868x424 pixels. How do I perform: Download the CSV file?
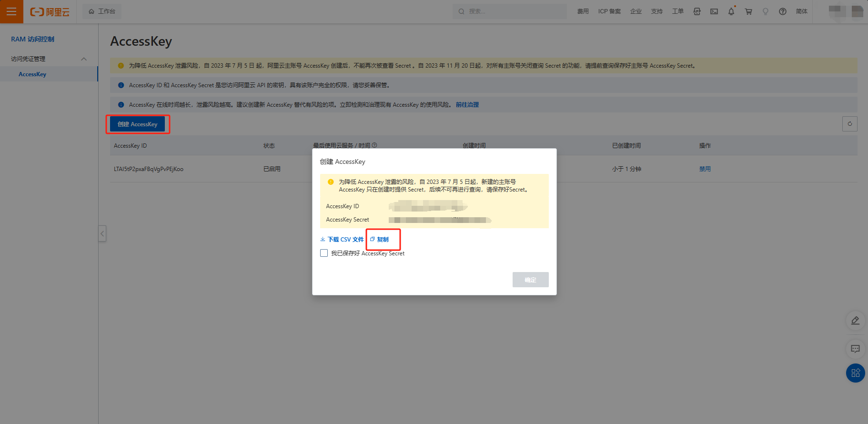coord(346,240)
